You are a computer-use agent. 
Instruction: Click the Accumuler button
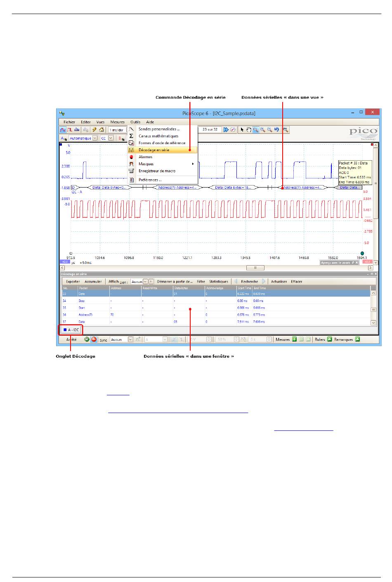click(x=93, y=282)
